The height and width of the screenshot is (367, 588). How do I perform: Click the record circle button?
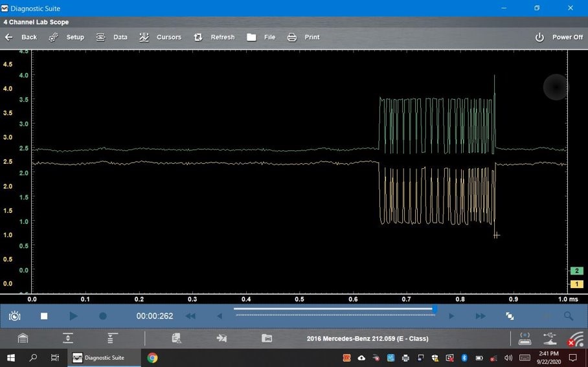[x=102, y=316]
